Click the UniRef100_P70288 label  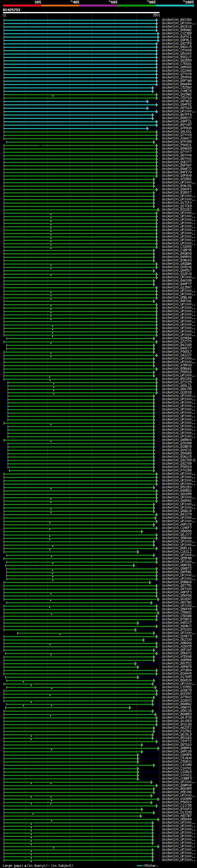pyautogui.click(x=176, y=470)
